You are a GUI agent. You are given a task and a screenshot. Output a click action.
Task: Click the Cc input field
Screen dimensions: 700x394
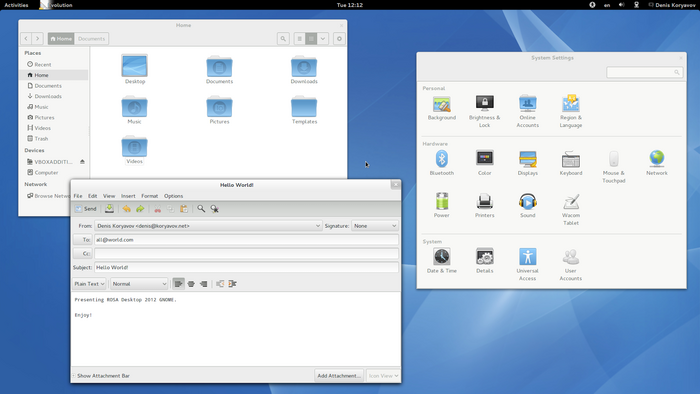246,253
